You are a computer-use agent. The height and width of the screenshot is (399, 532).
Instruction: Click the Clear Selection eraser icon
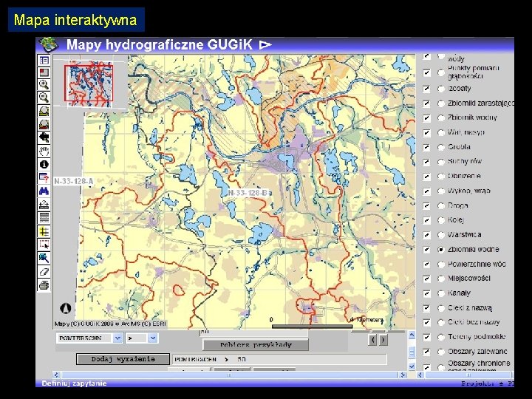tap(44, 271)
